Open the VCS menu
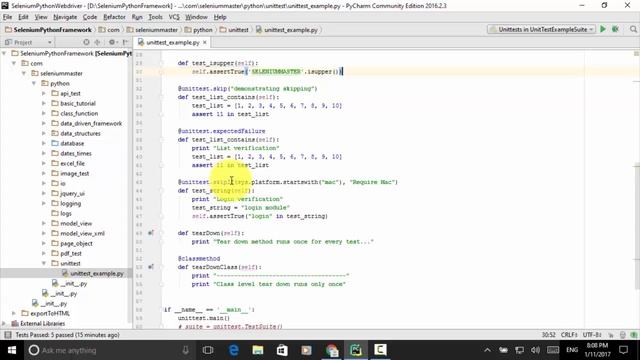This screenshot has width=640, height=360. (174, 17)
